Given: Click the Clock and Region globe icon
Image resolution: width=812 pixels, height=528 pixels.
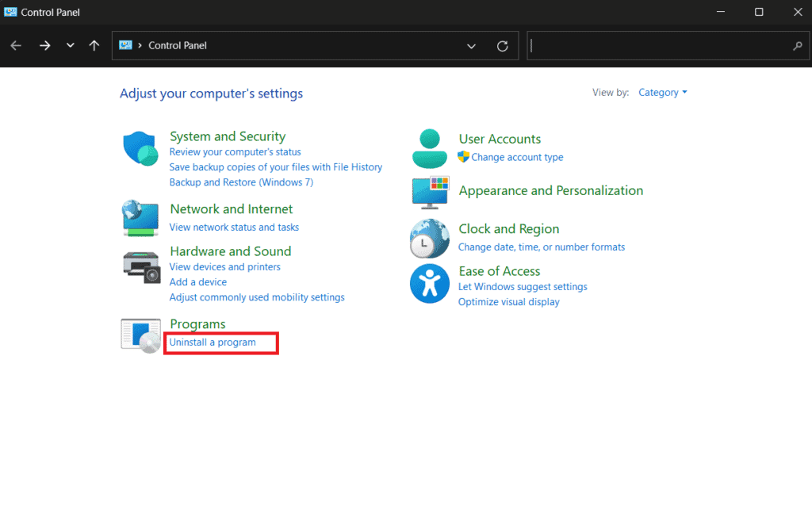Looking at the screenshot, I should pos(430,239).
